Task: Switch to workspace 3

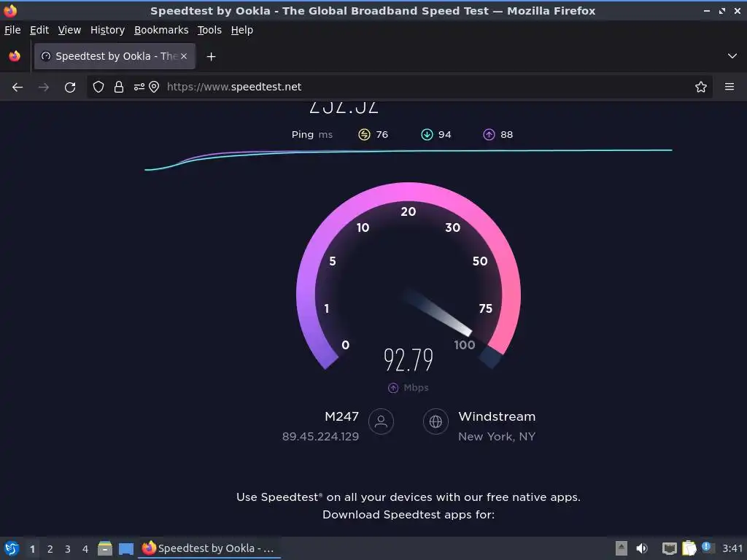Action: tap(68, 549)
